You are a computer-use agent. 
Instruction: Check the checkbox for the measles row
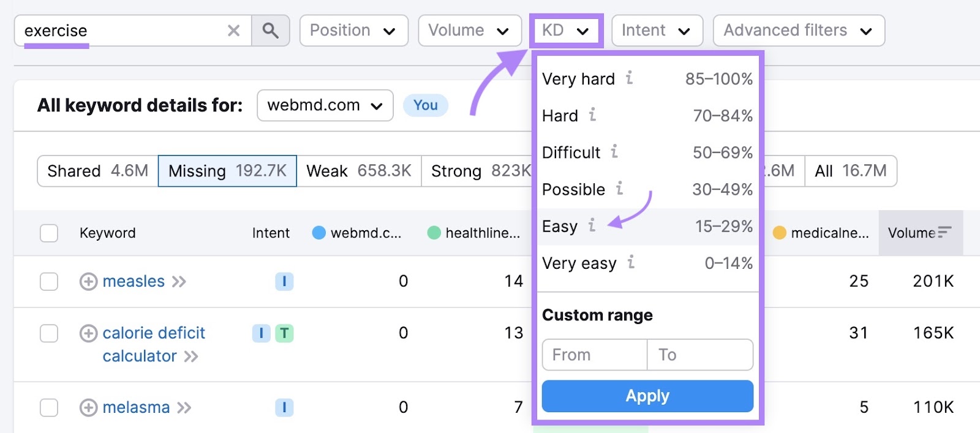click(48, 281)
